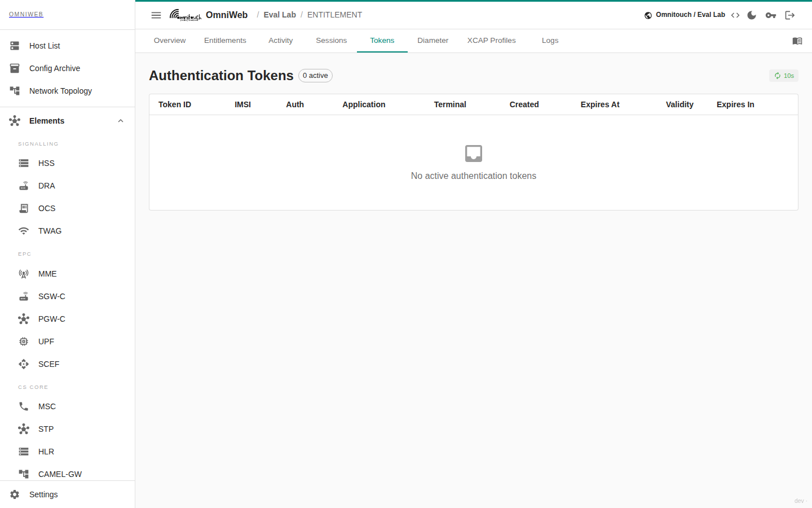This screenshot has width=812, height=508.
Task: Click Eval Lab breadcrumb link
Action: coord(280,15)
